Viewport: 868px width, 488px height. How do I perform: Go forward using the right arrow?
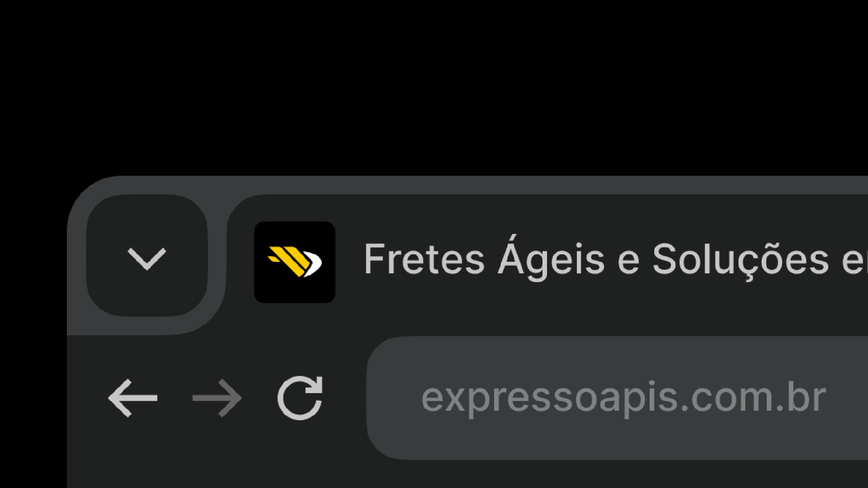[x=217, y=398]
